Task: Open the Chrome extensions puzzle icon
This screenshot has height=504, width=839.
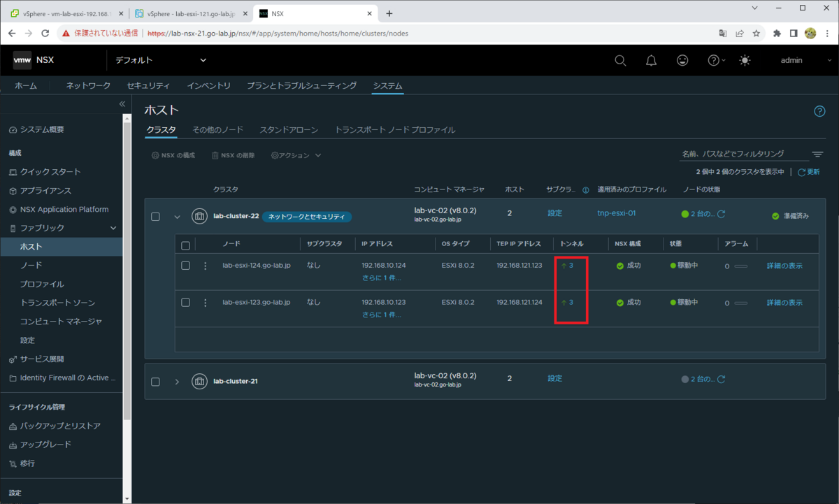Action: (777, 33)
